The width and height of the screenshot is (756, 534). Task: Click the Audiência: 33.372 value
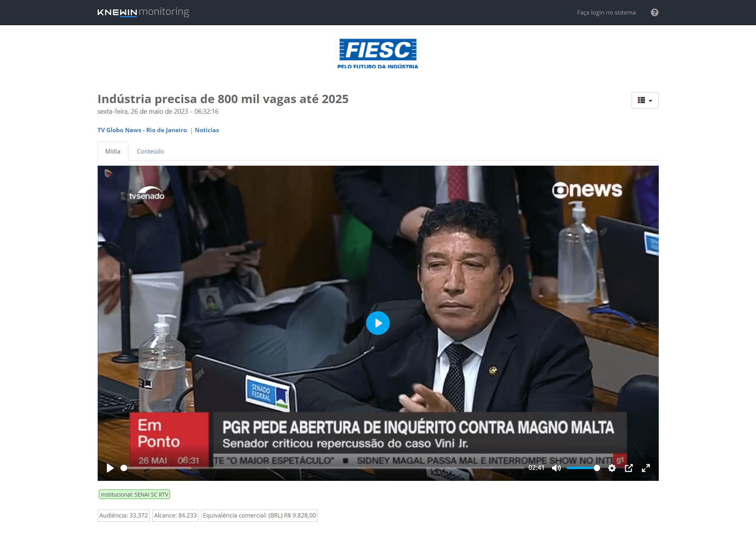(124, 516)
